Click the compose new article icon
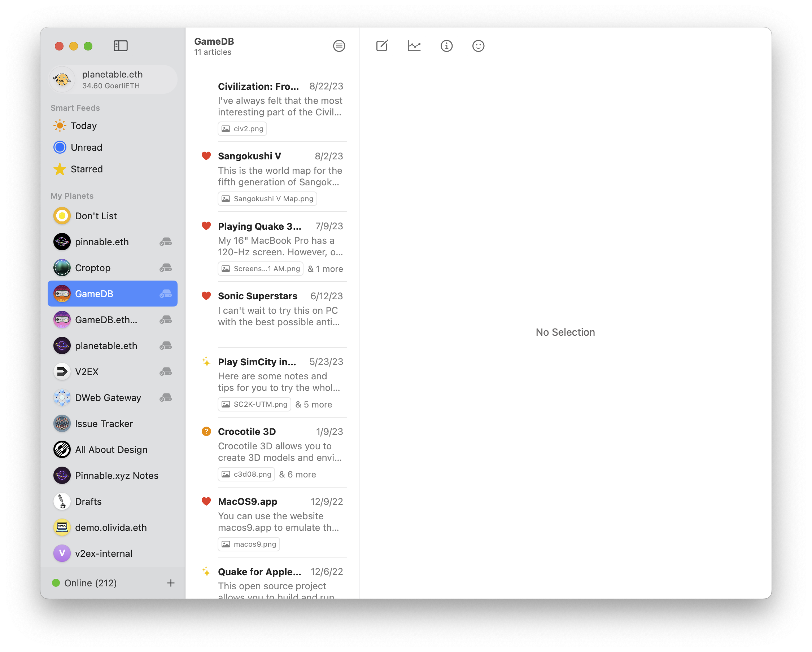The width and height of the screenshot is (812, 652). point(381,46)
